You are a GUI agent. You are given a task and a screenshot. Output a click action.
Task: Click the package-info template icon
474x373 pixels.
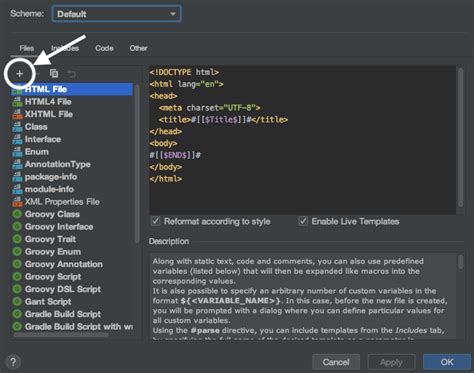pyautogui.click(x=17, y=177)
